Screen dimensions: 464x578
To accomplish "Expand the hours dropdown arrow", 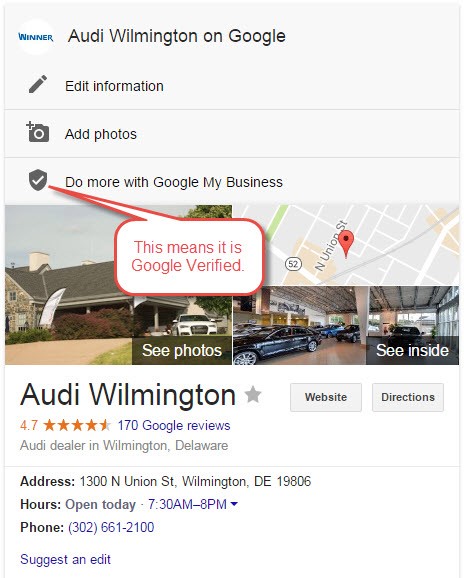I will (x=234, y=504).
